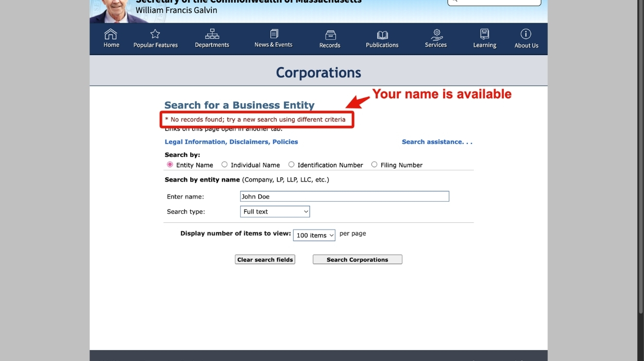Click the Popular Features menu label
The height and width of the screenshot is (361, 644).
(x=156, y=45)
